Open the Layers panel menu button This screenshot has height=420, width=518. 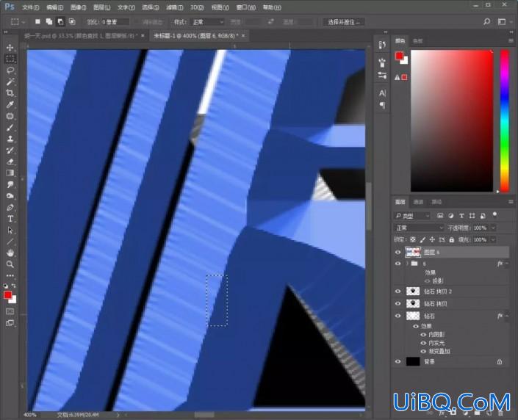pyautogui.click(x=511, y=202)
